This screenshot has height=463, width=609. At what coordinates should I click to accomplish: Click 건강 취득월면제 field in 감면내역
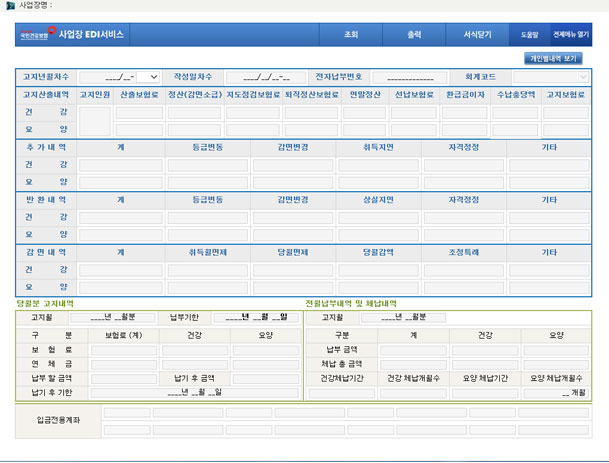pos(208,270)
